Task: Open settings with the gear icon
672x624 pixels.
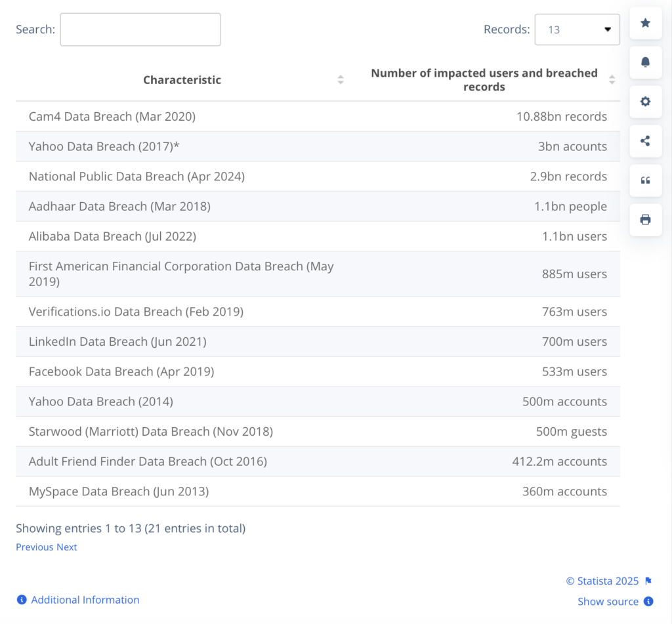Action: pyautogui.click(x=645, y=102)
